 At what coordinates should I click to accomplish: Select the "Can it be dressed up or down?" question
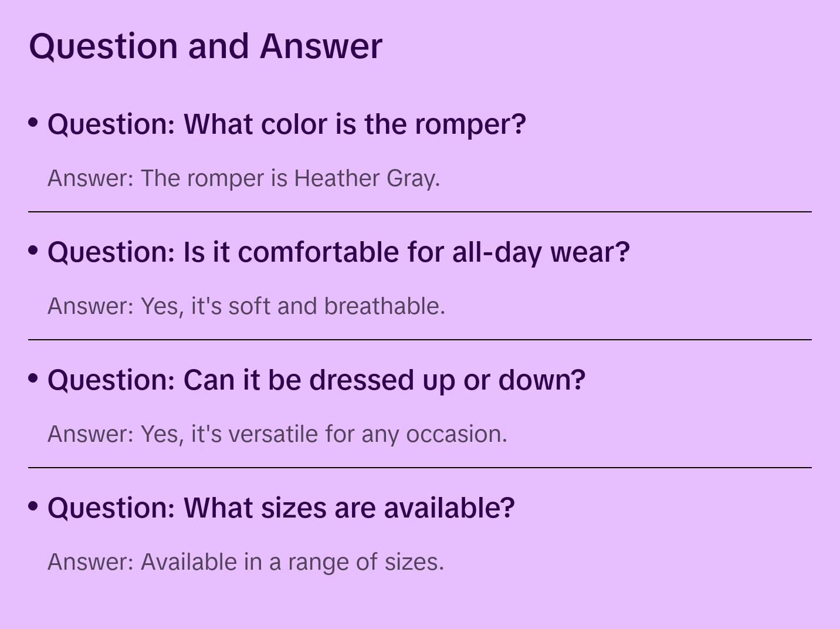[x=316, y=380]
